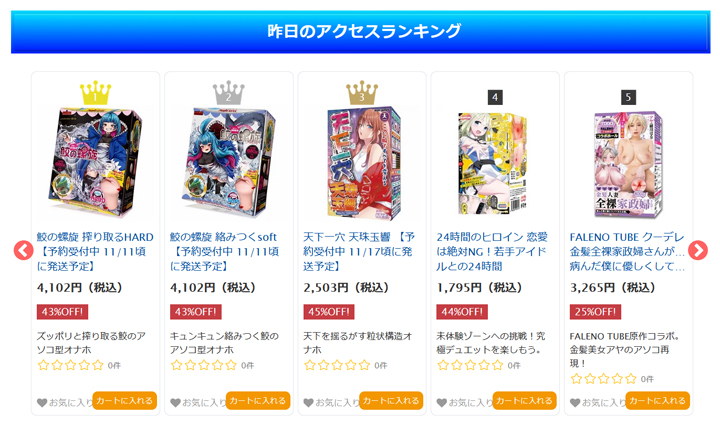Screen dimensions: 720x425
Task: Add the 3,265円 FALENO TUBE item to cart
Action: click(657, 400)
